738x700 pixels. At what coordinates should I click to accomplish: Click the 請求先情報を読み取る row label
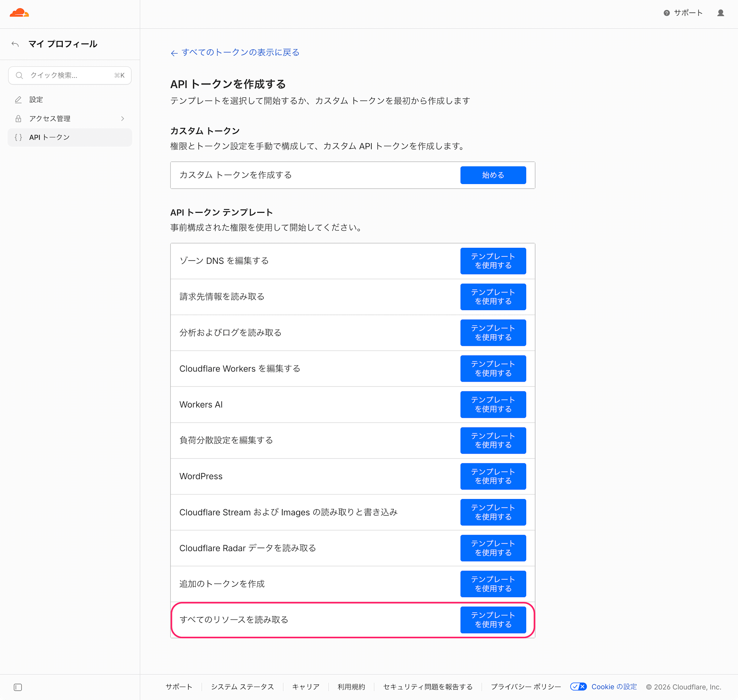[x=222, y=297]
